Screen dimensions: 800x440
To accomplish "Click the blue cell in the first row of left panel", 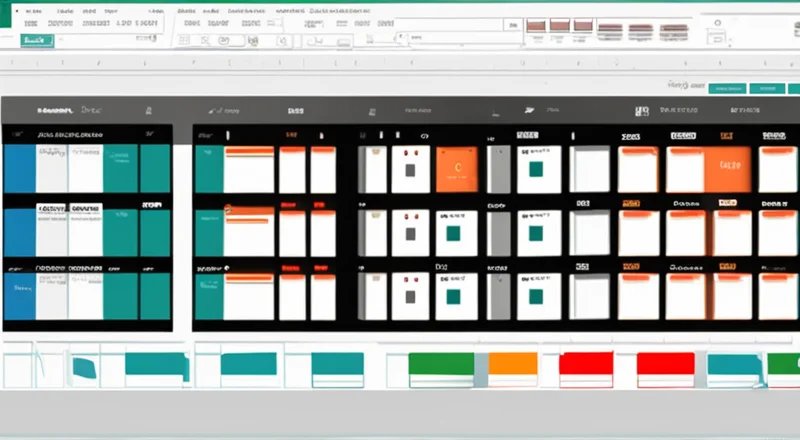I will pyautogui.click(x=19, y=168).
